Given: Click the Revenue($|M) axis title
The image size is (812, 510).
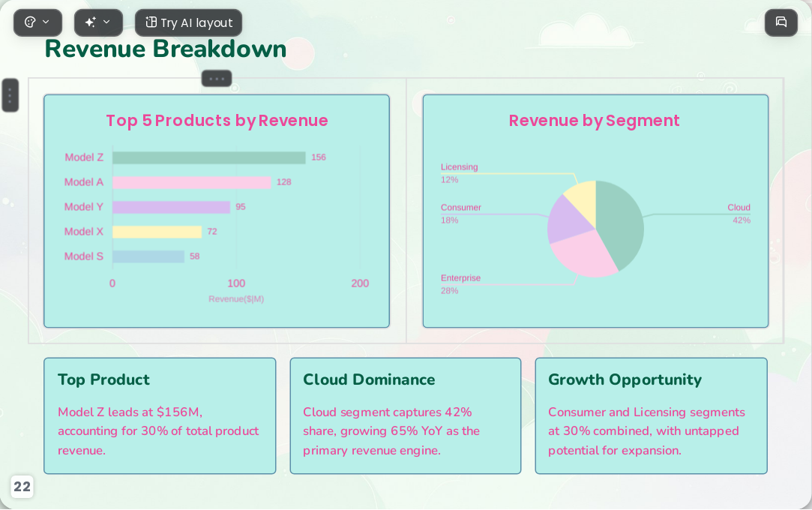Looking at the screenshot, I should 236,298.
